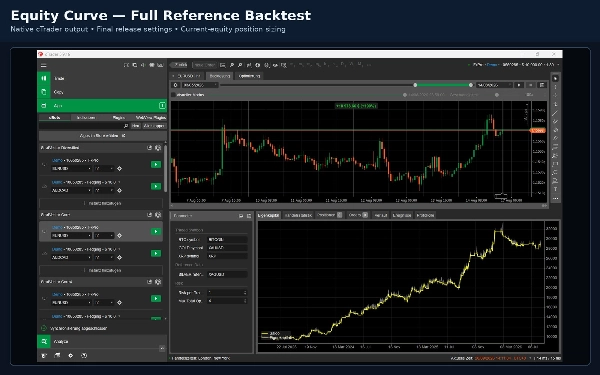This screenshot has width=600, height=375.
Task: Open the account selector dropdown at top right
Action: click(x=515, y=65)
